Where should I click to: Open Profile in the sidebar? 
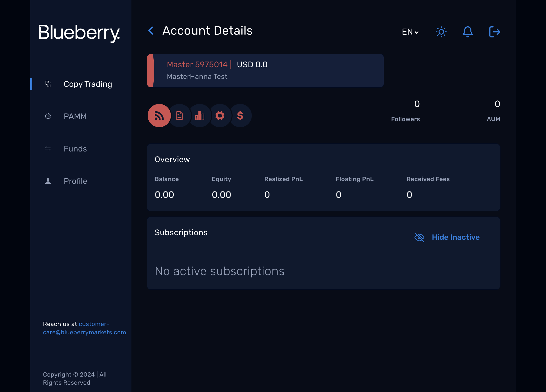tap(75, 181)
